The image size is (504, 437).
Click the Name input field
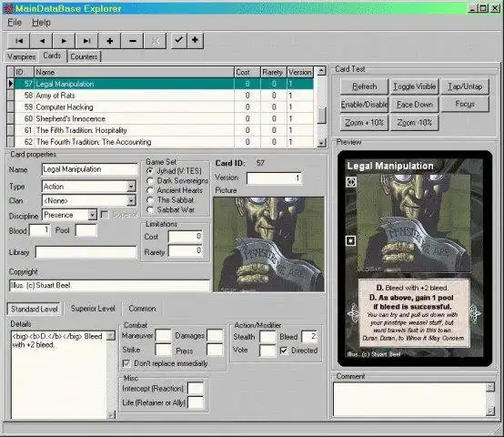pyautogui.click(x=89, y=169)
